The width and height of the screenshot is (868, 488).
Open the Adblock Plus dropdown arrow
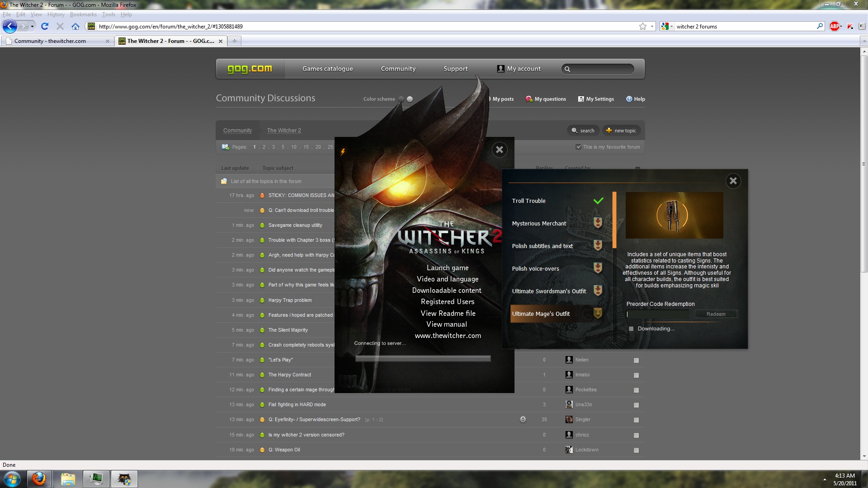pos(840,27)
